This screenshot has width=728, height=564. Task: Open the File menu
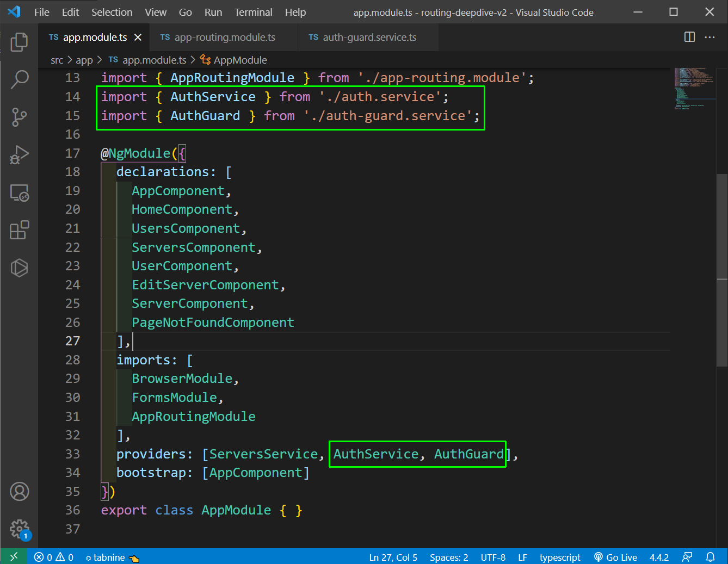click(x=41, y=12)
